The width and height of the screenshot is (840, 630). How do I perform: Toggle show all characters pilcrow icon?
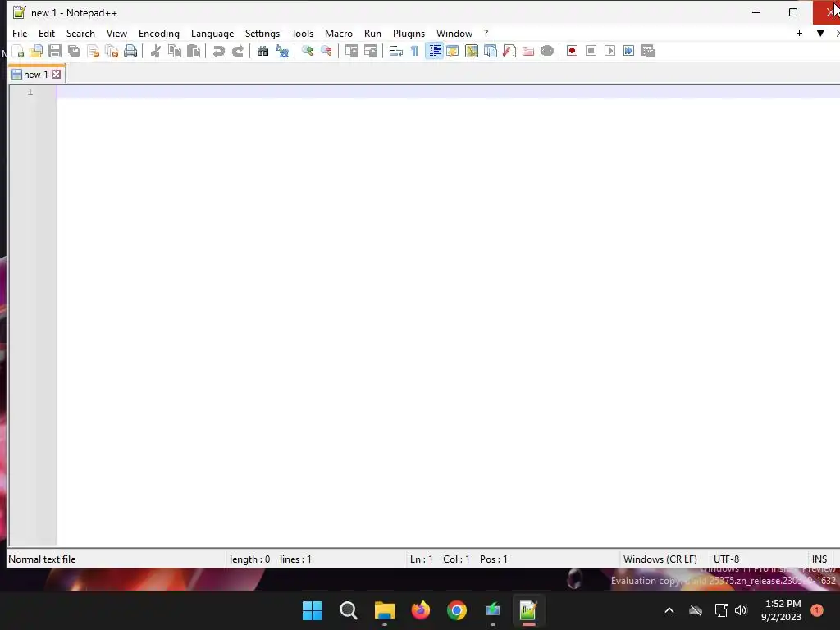click(414, 51)
